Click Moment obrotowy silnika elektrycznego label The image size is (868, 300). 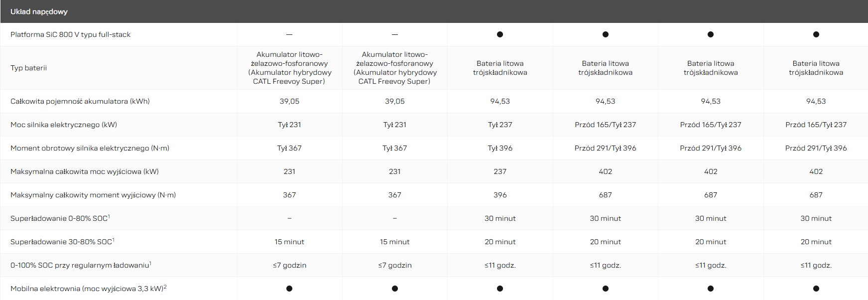pos(90,148)
